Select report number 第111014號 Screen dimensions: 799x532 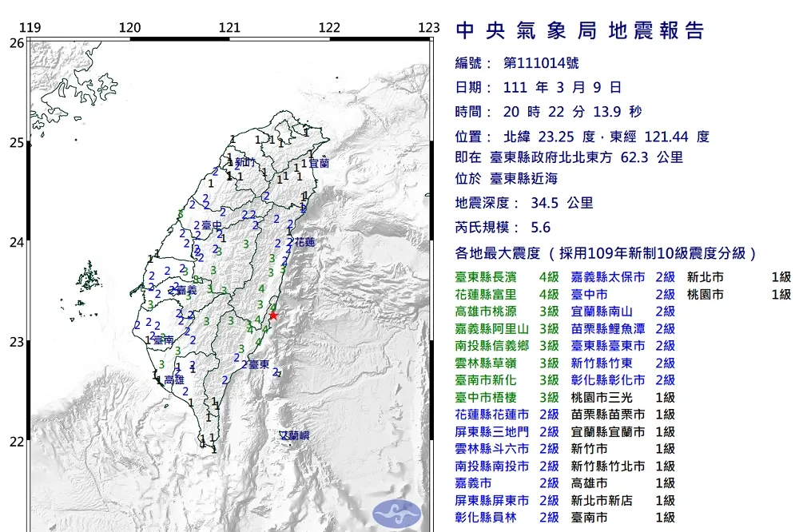click(541, 63)
